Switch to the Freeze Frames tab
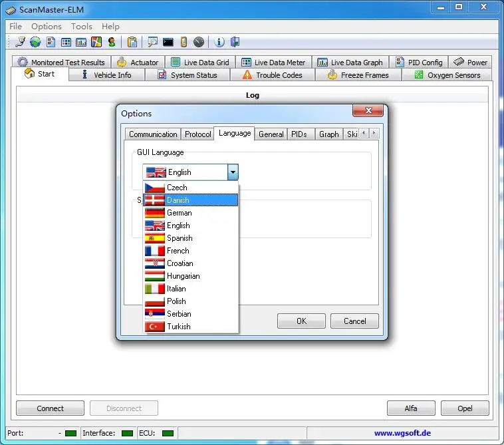 (x=358, y=75)
